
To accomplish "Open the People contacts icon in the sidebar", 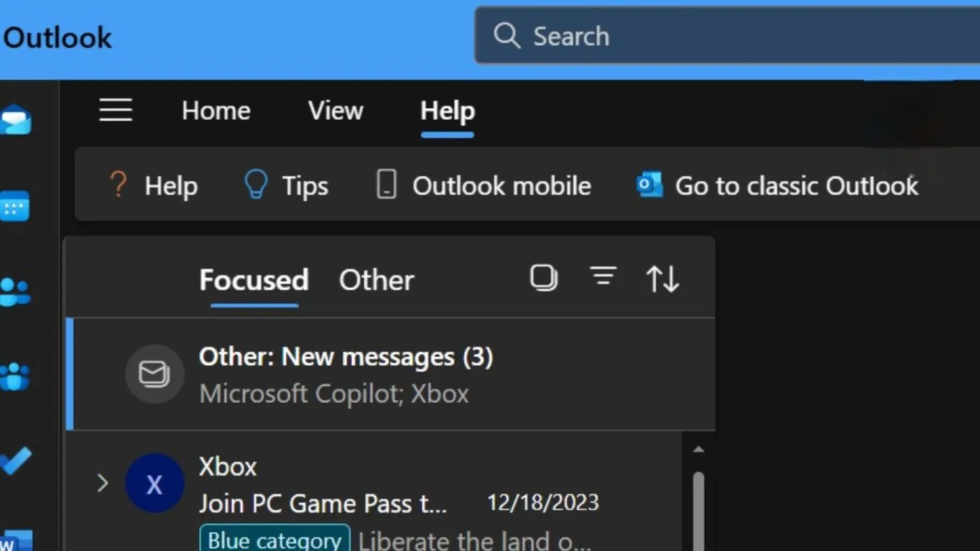I will pos(15,292).
